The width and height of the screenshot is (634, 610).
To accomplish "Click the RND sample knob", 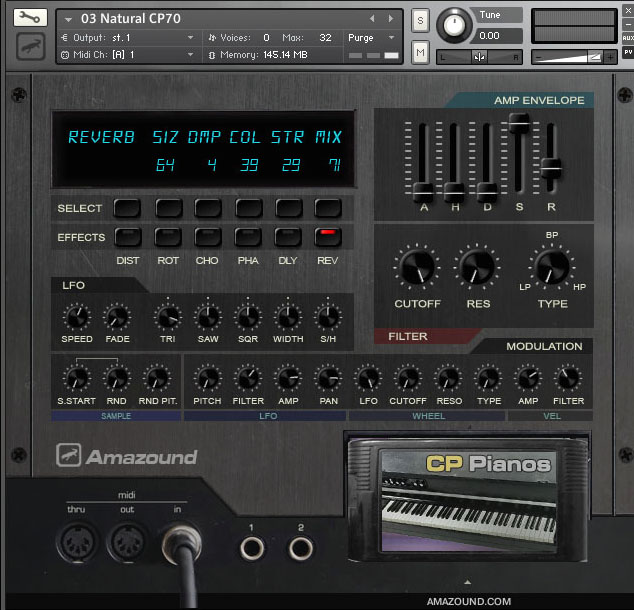I will (117, 378).
